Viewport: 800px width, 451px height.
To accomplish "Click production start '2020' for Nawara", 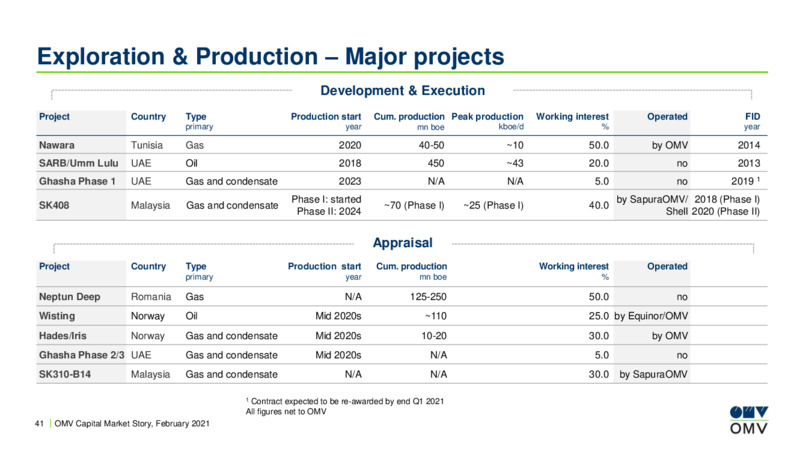I will pos(350,145).
